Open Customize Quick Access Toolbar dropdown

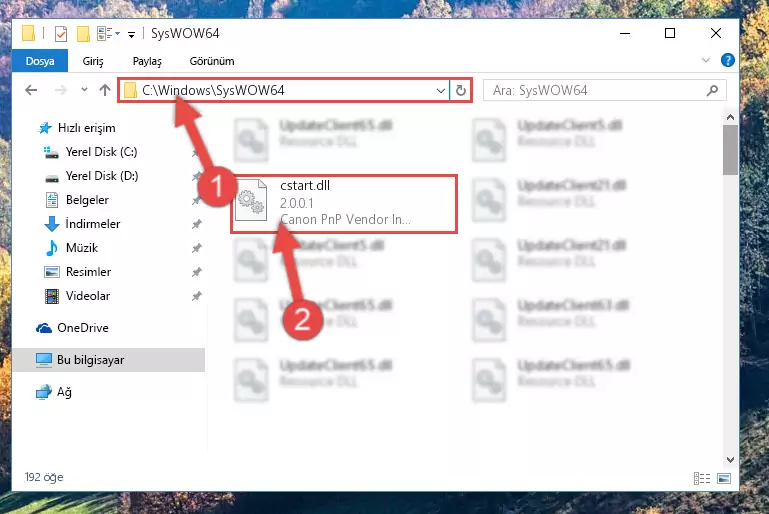(131, 34)
